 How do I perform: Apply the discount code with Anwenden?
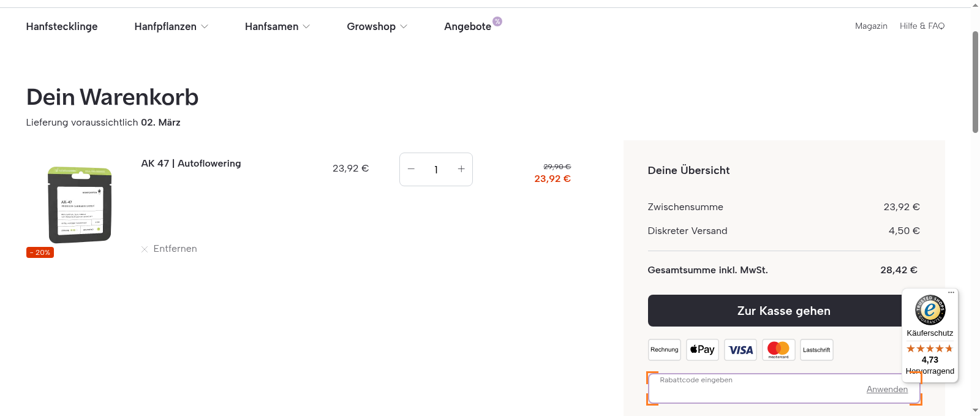click(887, 389)
